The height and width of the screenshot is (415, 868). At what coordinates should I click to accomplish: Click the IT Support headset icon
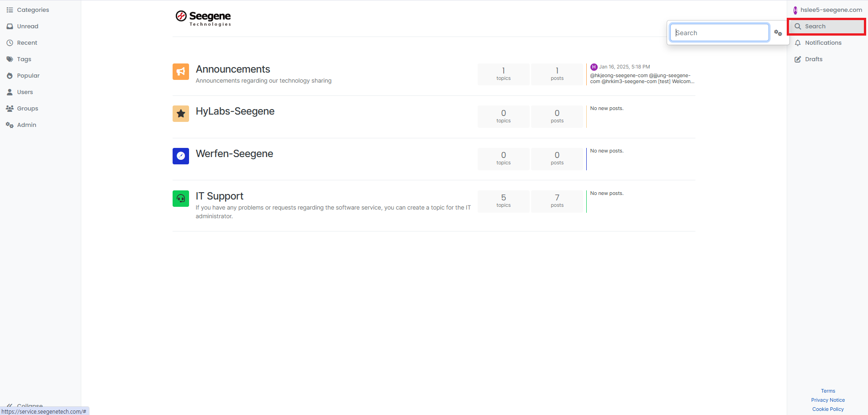point(180,199)
